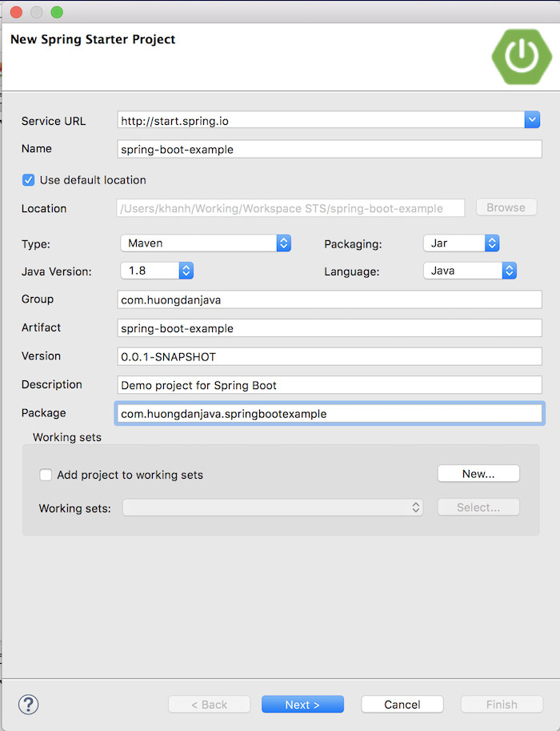The width and height of the screenshot is (560, 731).
Task: Focus the Description input field
Action: coord(330,384)
